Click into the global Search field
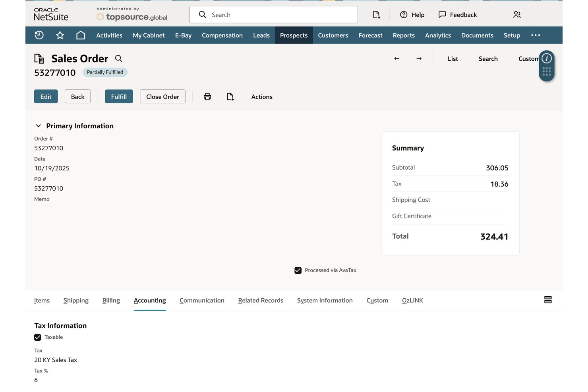This screenshot has width=588, height=392. point(273,15)
